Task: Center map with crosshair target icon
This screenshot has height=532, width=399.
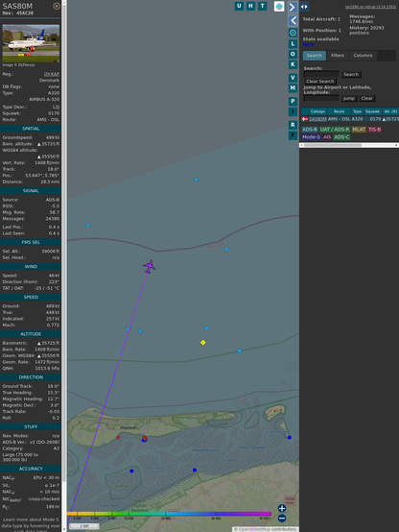Action: (293, 33)
